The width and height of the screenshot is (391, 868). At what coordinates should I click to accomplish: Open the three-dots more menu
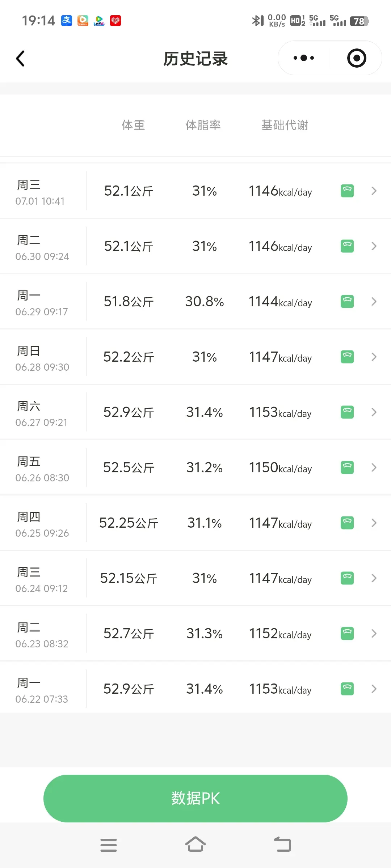pyautogui.click(x=304, y=58)
